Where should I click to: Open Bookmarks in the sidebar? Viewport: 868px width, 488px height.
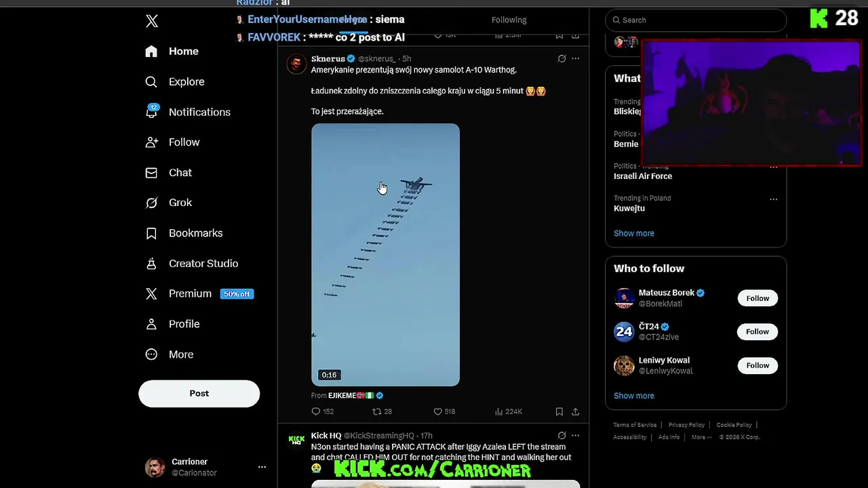(184, 233)
